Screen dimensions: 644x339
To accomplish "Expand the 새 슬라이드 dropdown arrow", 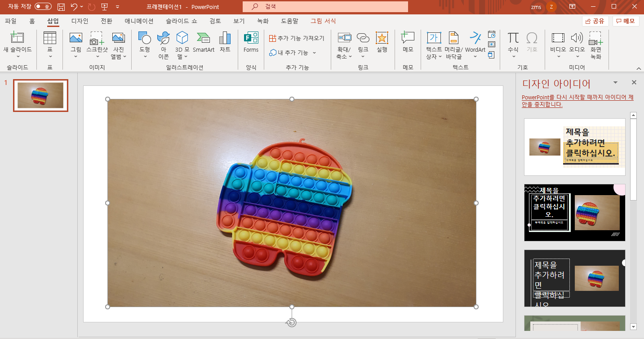I will pos(18,57).
